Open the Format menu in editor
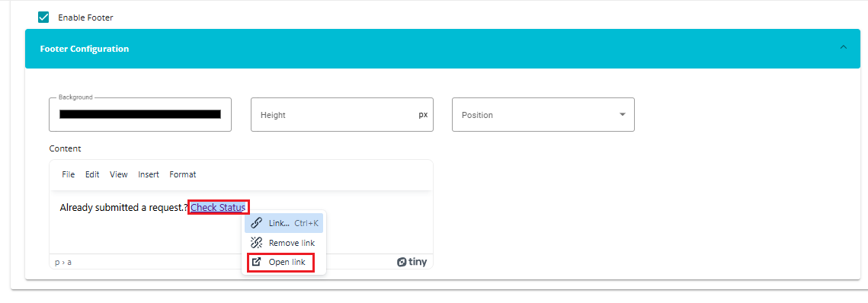Viewport: 868px width, 303px height. [x=183, y=174]
